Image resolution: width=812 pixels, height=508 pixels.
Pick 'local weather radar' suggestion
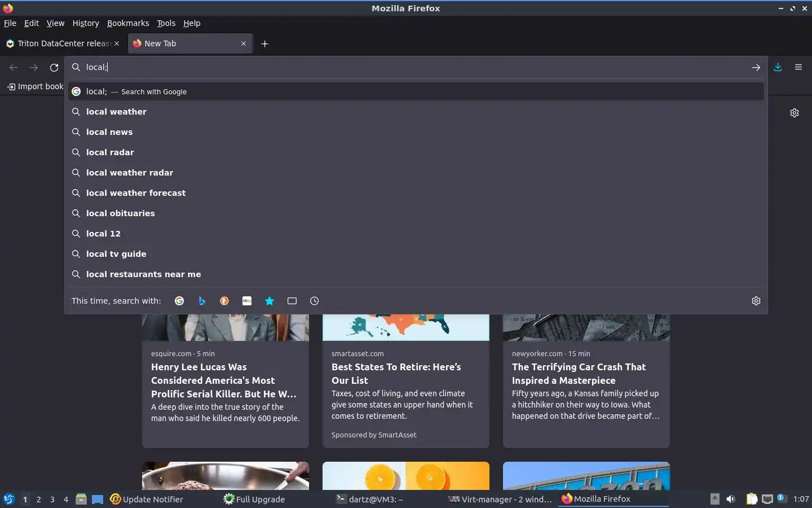click(416, 173)
